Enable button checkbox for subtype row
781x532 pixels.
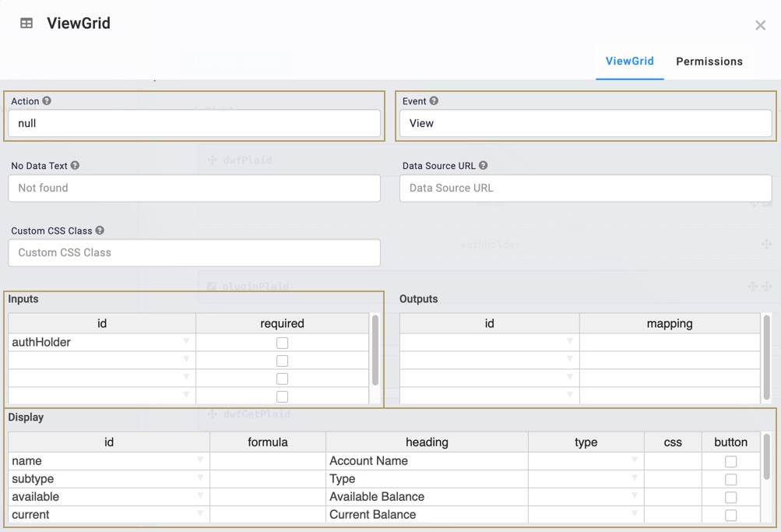[x=730, y=479]
